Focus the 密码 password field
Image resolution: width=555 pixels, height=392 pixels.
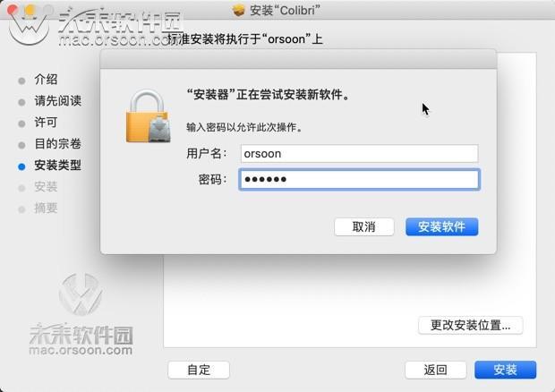pos(359,179)
